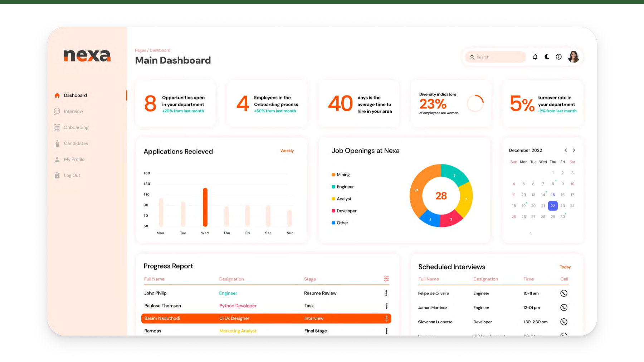Select December 15 in the calendar
This screenshot has height=362, width=644.
click(x=553, y=195)
